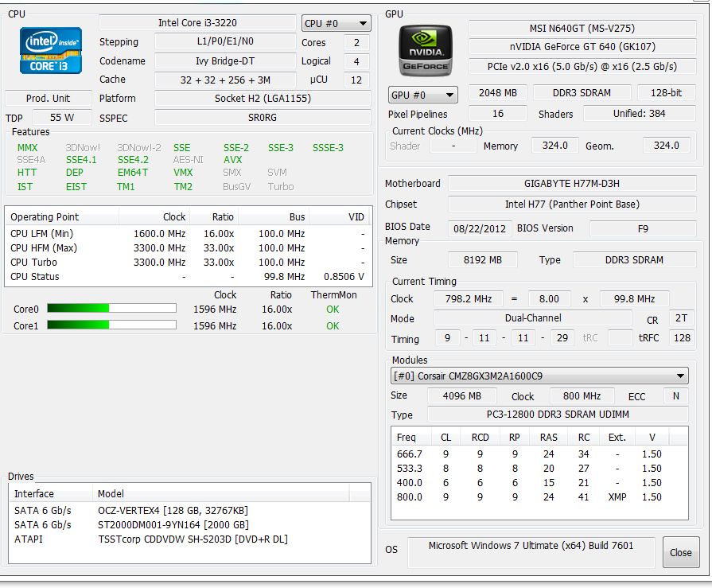712x588 pixels.
Task: Click the Chipset field Intel H77
Action: tap(572, 204)
